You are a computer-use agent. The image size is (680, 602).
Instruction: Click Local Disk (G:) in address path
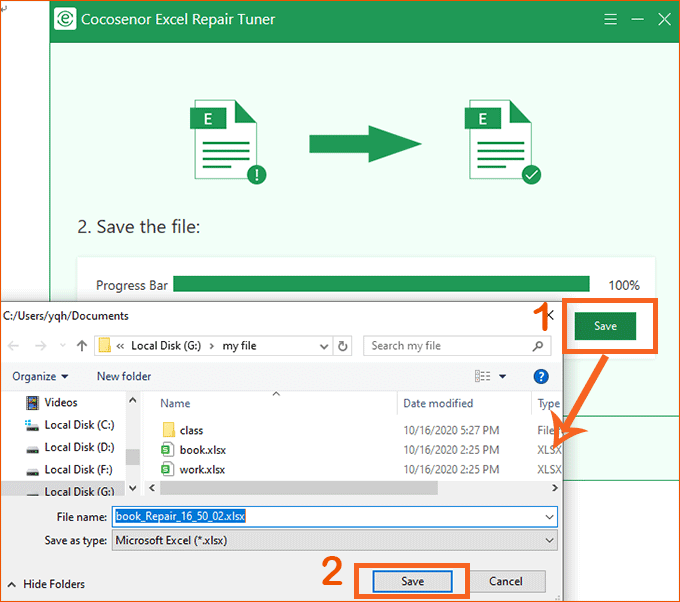coord(166,346)
